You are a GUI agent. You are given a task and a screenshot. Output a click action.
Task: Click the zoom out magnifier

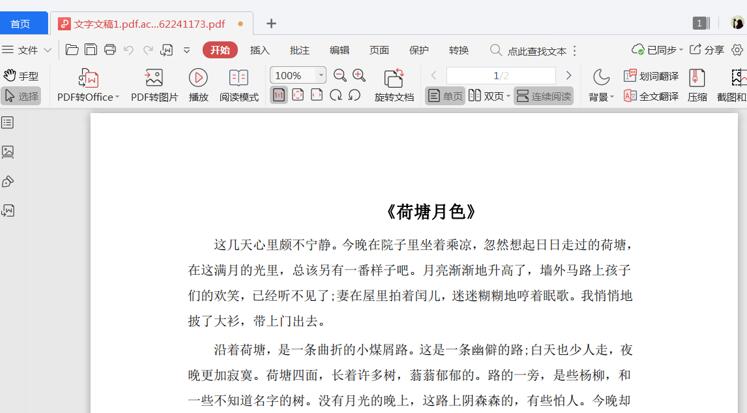point(340,75)
